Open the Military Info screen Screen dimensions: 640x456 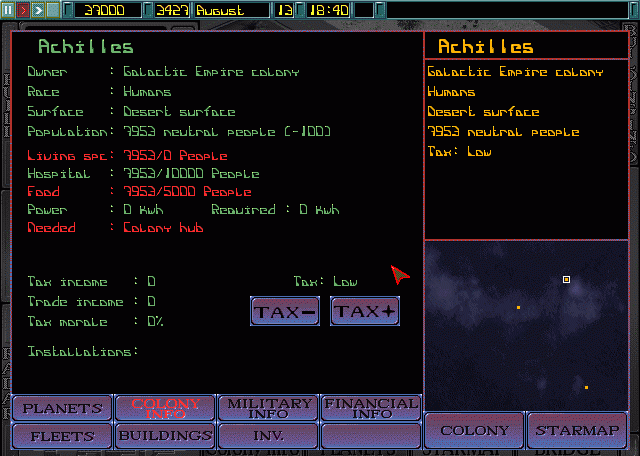[269, 408]
